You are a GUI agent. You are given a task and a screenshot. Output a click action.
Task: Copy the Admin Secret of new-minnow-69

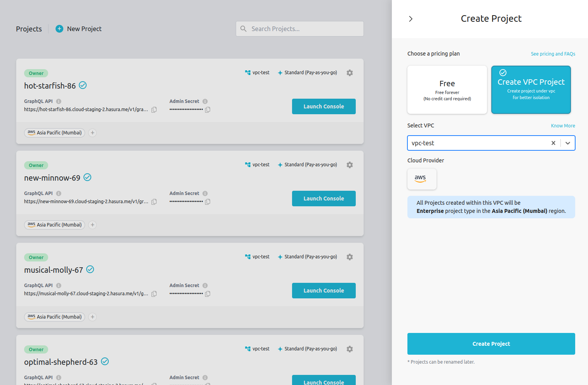(x=207, y=202)
